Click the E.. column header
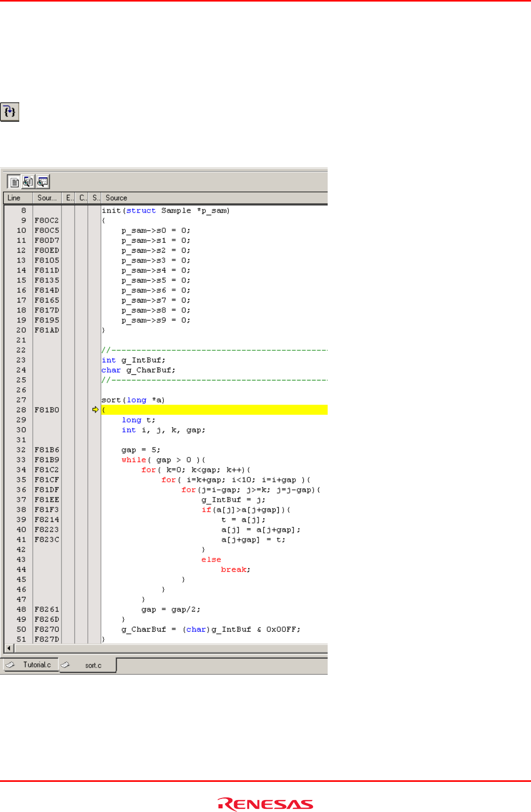Viewport: 531px width, 812px height. pyautogui.click(x=69, y=198)
